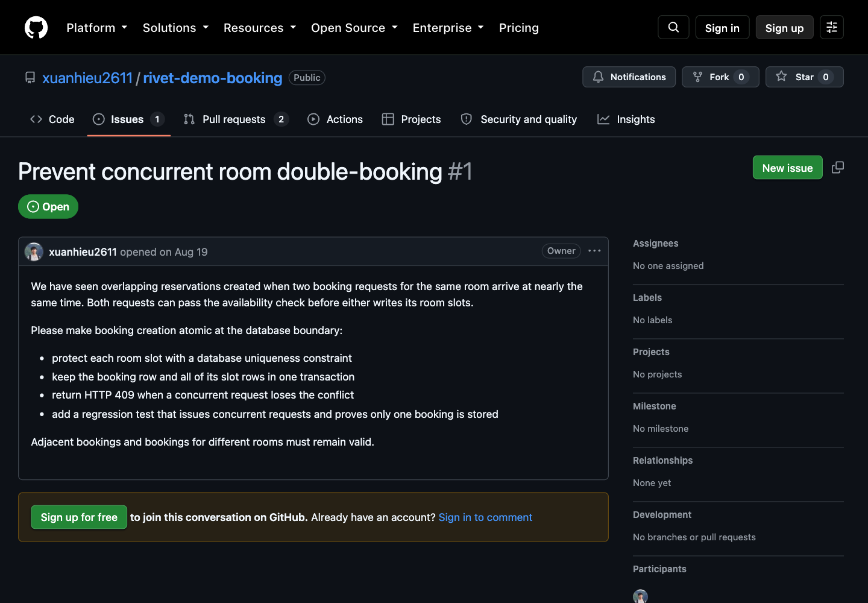The image size is (868, 603).
Task: Click the Sign in button
Action: tap(722, 28)
